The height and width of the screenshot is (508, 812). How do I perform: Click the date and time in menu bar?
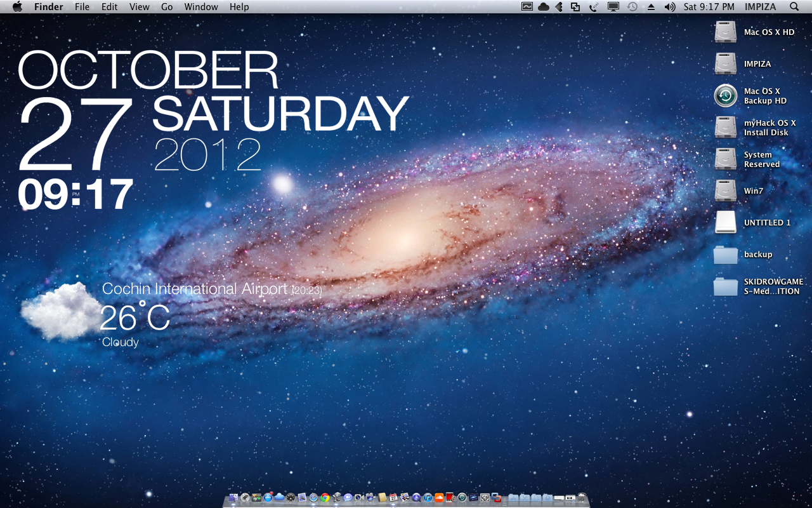[709, 7]
